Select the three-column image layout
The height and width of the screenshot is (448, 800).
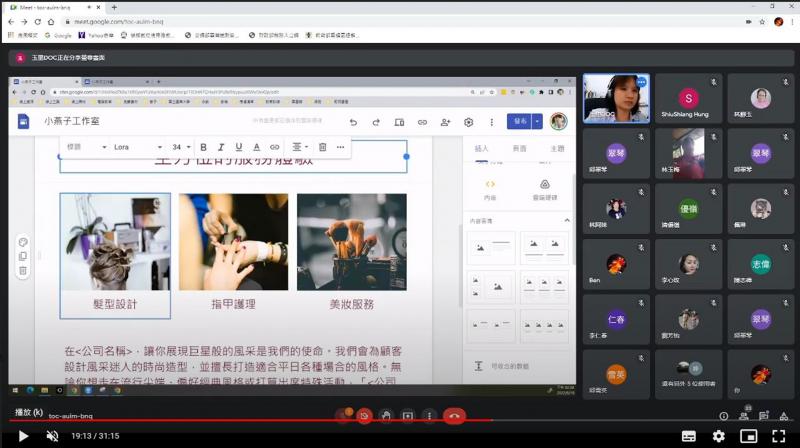[x=544, y=288]
